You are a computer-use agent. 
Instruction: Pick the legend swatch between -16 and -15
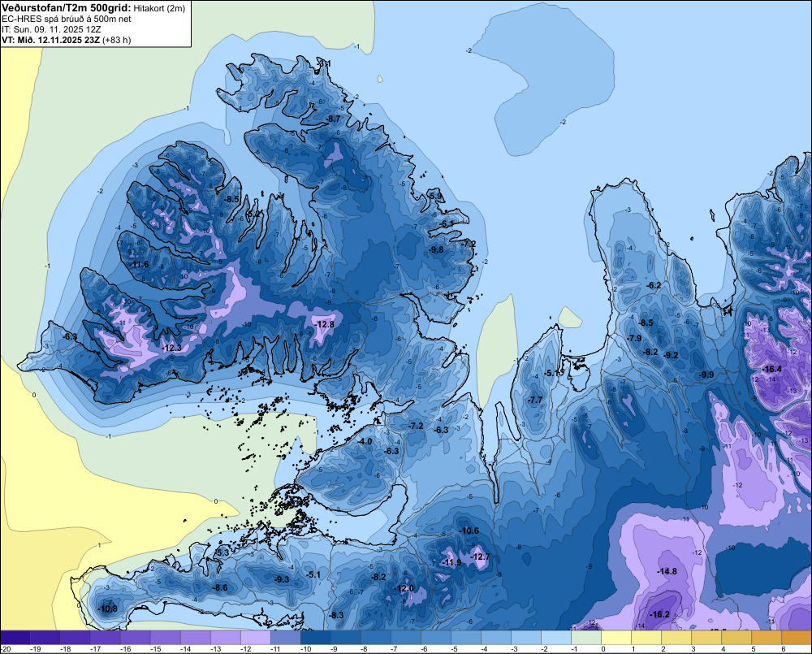[136, 638]
